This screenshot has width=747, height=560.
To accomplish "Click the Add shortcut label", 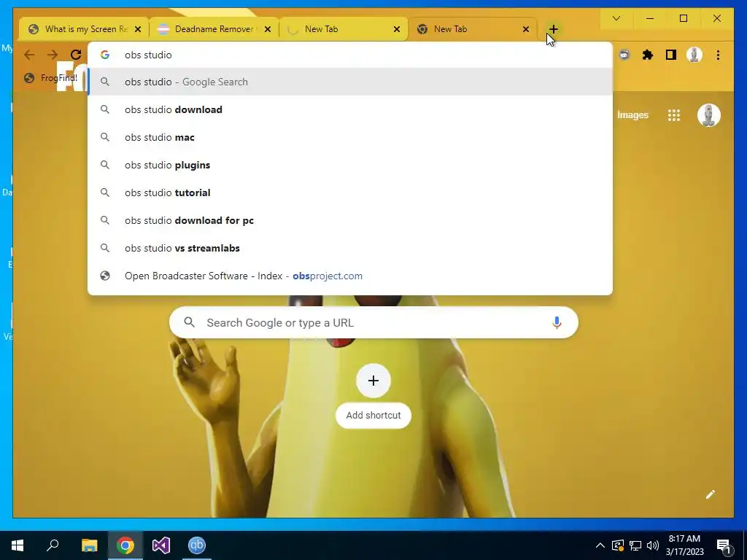I will (373, 415).
